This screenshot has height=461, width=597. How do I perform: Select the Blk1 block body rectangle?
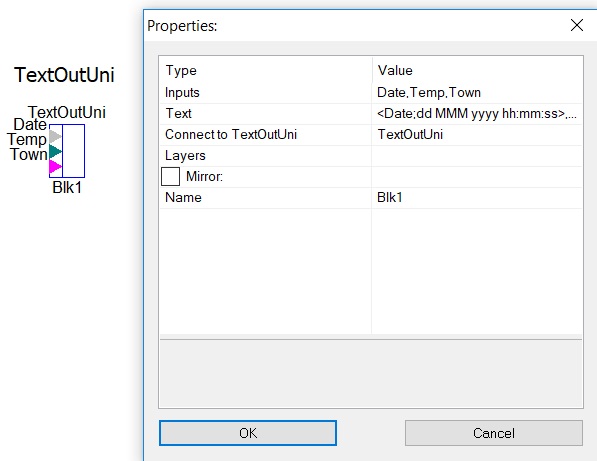tap(73, 151)
